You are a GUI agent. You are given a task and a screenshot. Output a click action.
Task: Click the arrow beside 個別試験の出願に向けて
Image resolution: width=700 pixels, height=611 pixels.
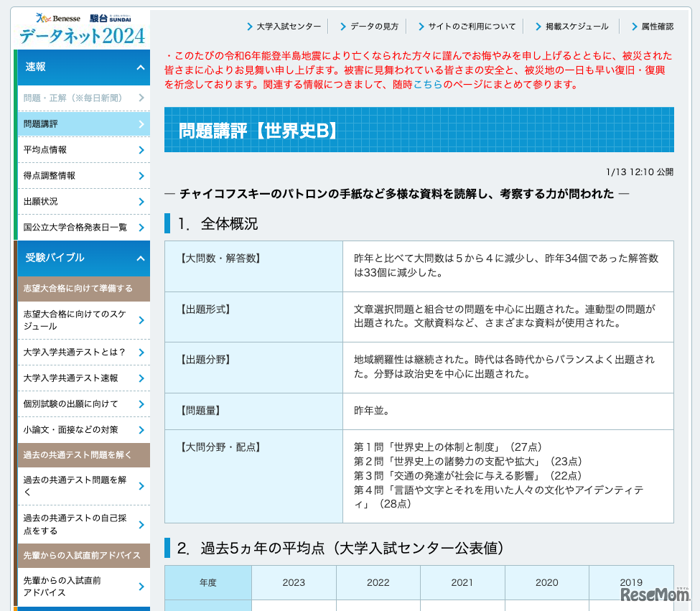click(141, 404)
